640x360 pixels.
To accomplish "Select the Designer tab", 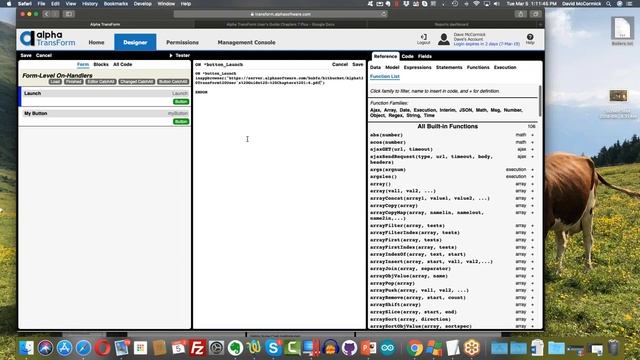I will (x=135, y=42).
